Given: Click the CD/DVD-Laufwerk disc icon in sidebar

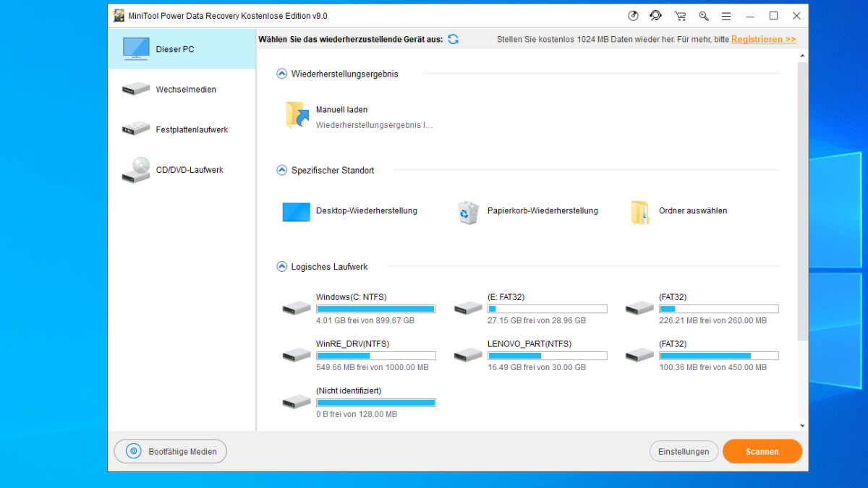Looking at the screenshot, I should coord(136,170).
